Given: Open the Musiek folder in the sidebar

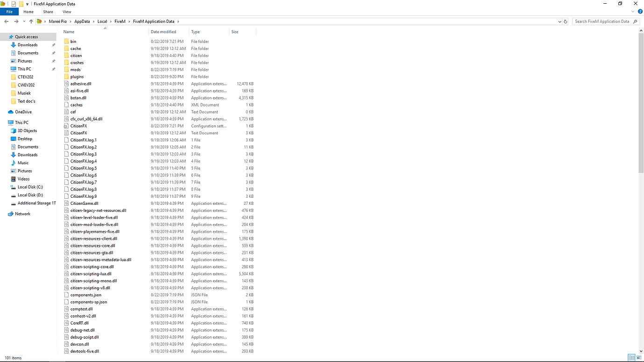Looking at the screenshot, I should point(24,93).
